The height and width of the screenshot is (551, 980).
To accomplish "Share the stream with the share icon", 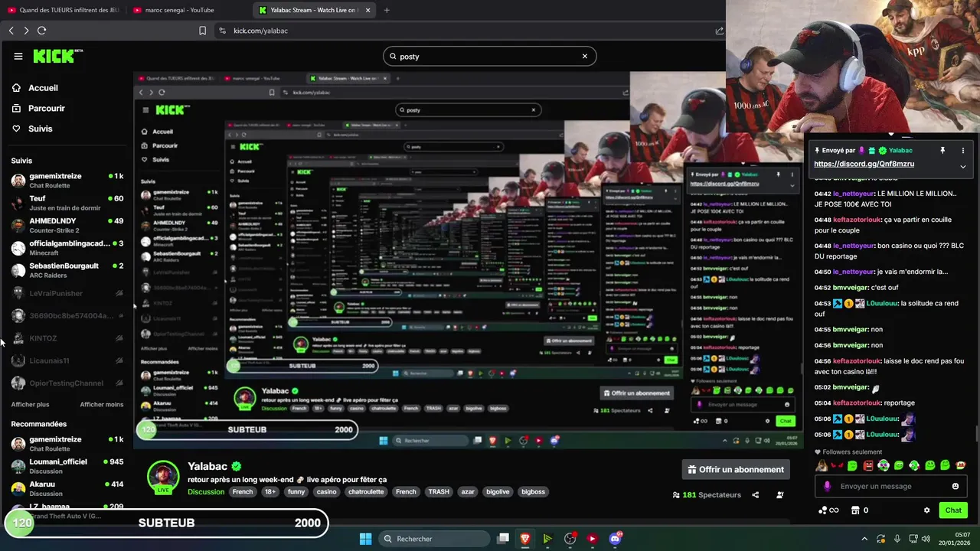I will [x=755, y=495].
